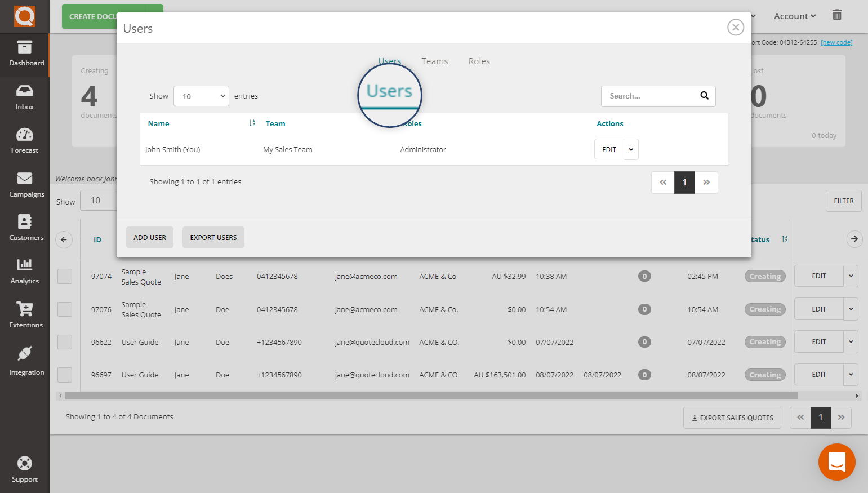Check the checkbox for document 97074

tap(65, 276)
